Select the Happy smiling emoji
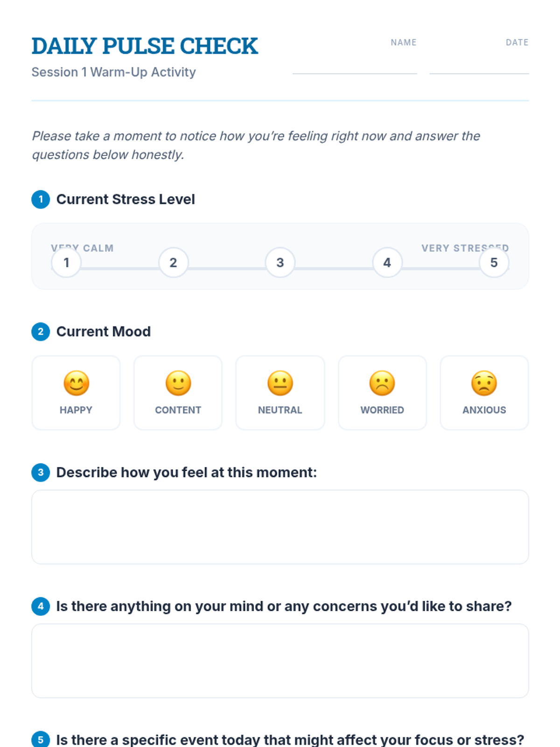Viewport: 560px width, 747px height. tap(76, 383)
